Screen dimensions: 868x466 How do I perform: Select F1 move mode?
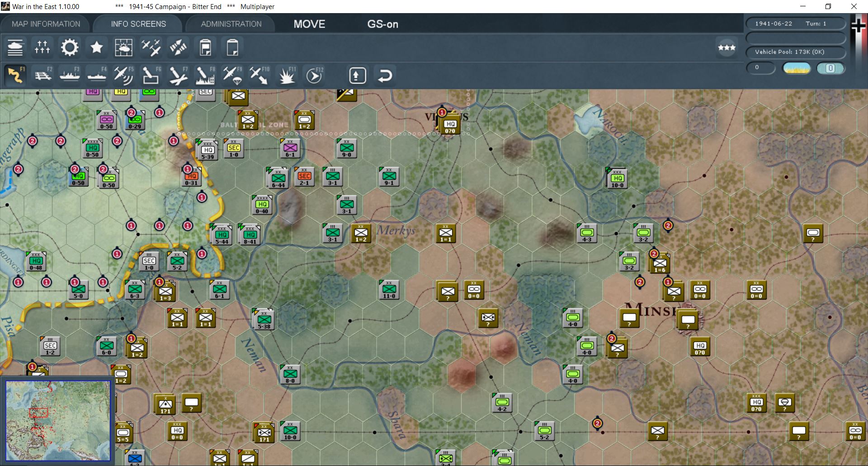[15, 75]
